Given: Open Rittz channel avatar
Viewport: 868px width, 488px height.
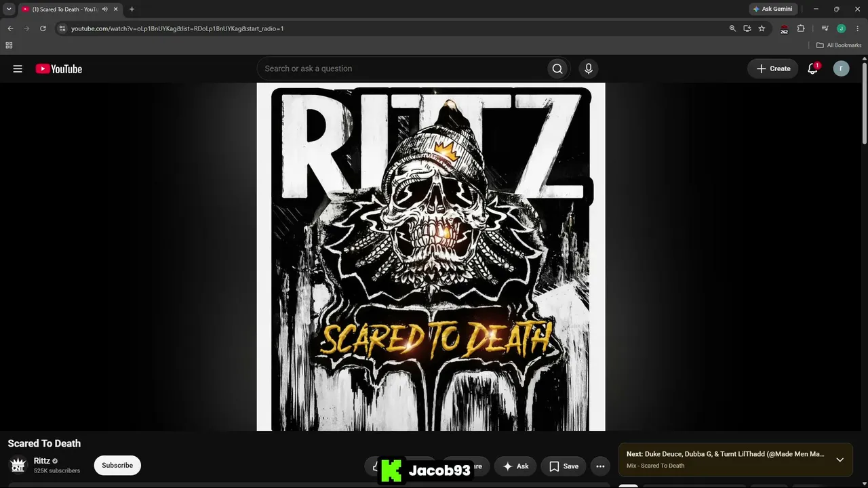Looking at the screenshot, I should coord(18,465).
